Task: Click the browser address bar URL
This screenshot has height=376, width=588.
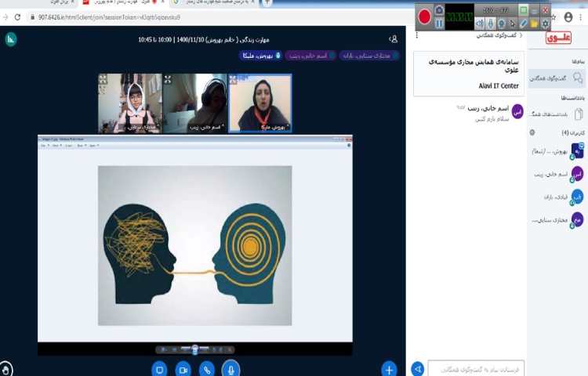Action: pos(109,17)
